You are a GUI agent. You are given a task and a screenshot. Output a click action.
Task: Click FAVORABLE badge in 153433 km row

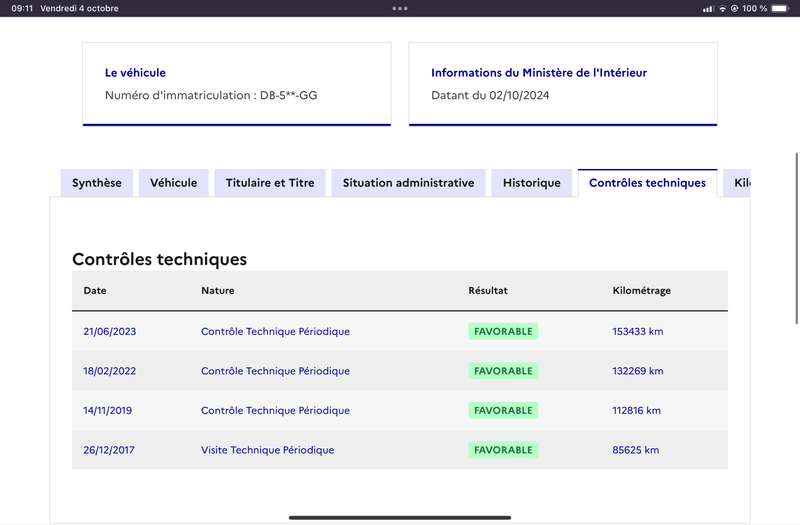503,331
